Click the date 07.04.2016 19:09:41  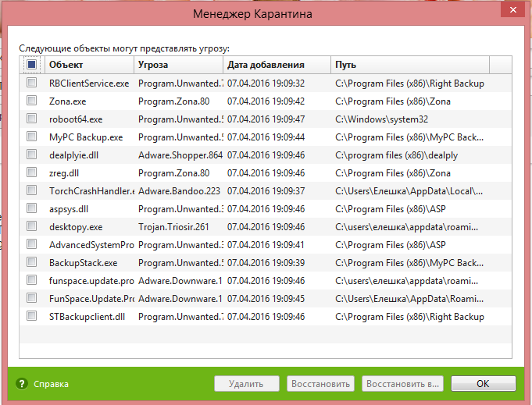tap(266, 245)
